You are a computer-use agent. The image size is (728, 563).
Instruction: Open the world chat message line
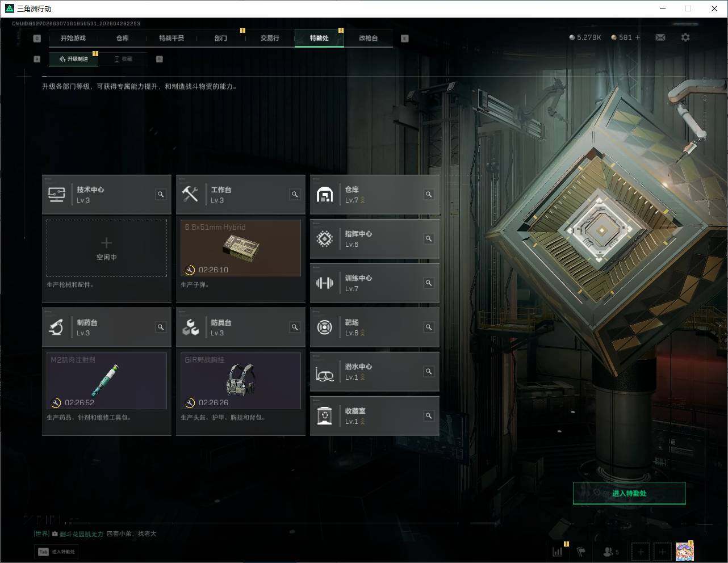point(95,533)
